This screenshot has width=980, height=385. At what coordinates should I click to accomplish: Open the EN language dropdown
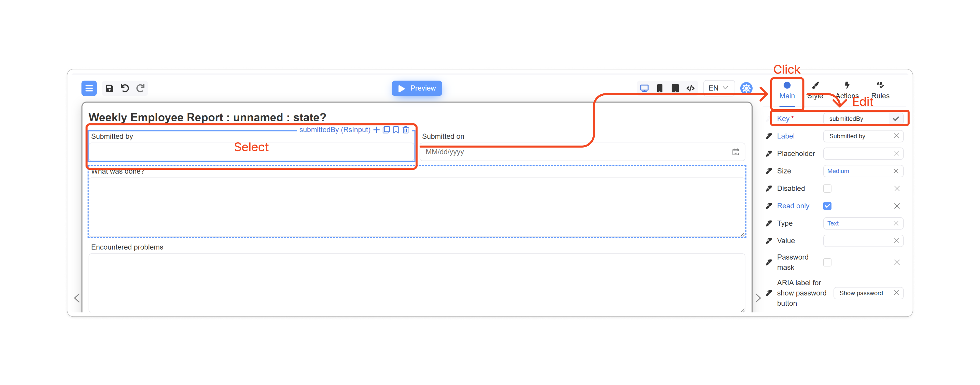tap(718, 88)
